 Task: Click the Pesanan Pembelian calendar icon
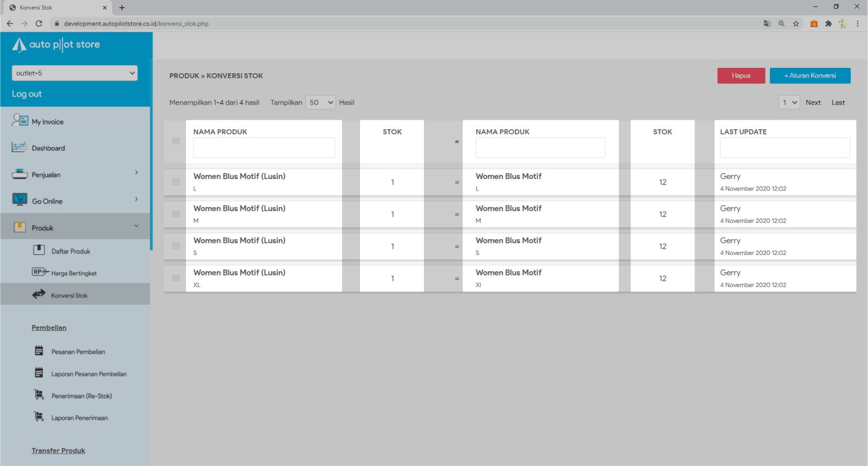(39, 351)
